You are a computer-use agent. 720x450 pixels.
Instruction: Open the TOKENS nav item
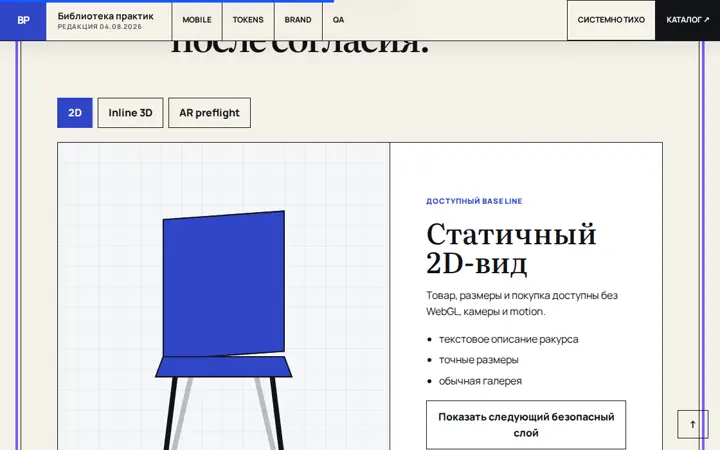(248, 20)
